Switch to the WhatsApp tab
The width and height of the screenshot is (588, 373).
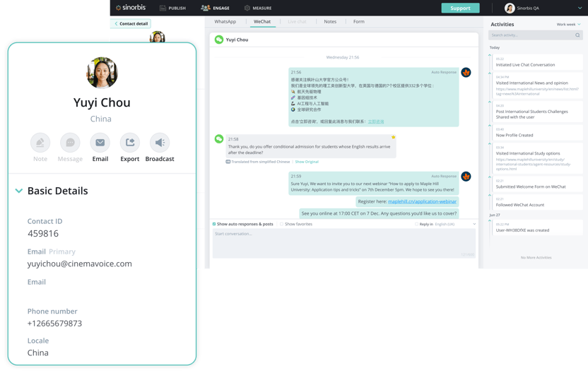[x=225, y=22]
